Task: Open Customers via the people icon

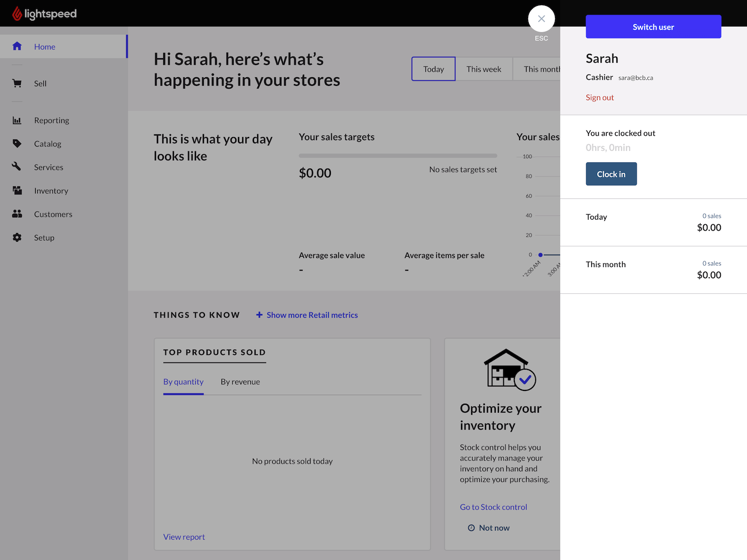Action: 17,214
